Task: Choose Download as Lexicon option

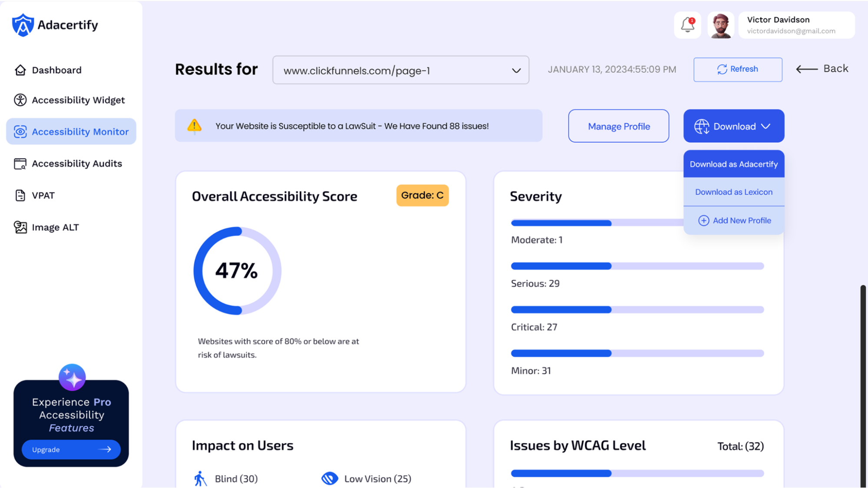Action: [734, 192]
